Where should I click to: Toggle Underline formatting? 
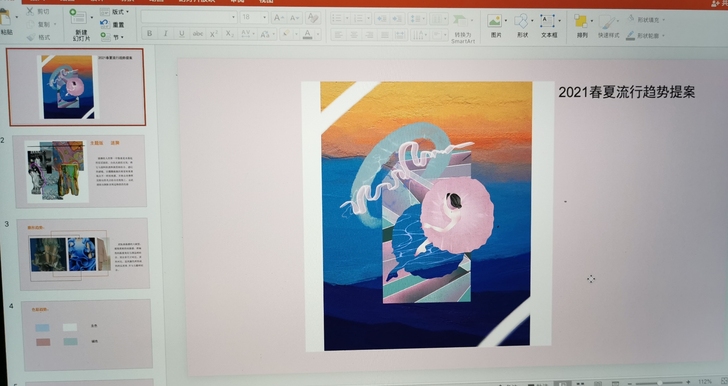(x=182, y=33)
